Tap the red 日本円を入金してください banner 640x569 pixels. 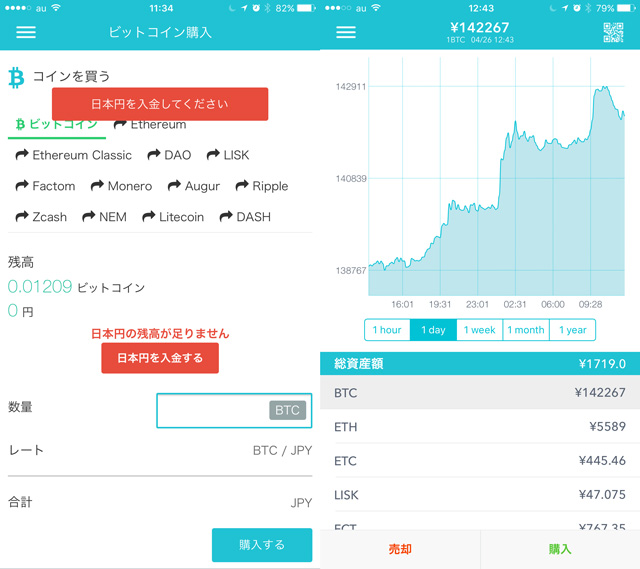[x=160, y=104]
